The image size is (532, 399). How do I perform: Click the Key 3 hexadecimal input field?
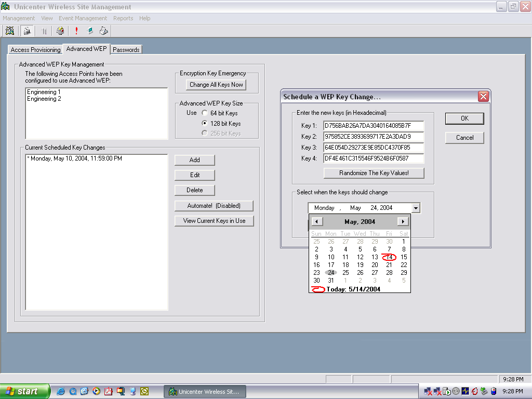tap(374, 147)
